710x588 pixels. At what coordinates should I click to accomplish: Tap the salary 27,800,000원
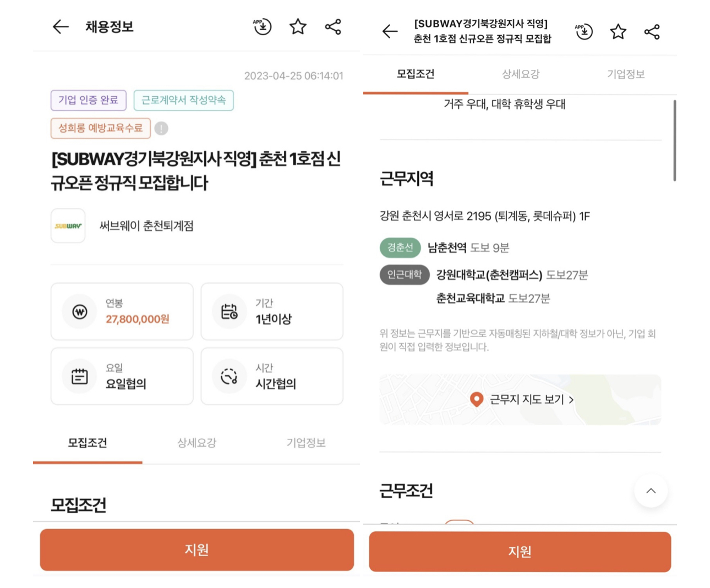(138, 320)
